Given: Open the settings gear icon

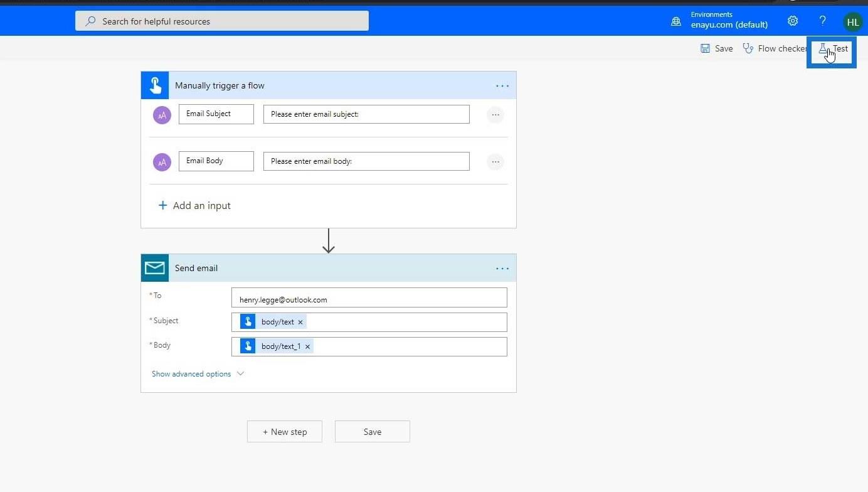Looking at the screenshot, I should coord(793,21).
